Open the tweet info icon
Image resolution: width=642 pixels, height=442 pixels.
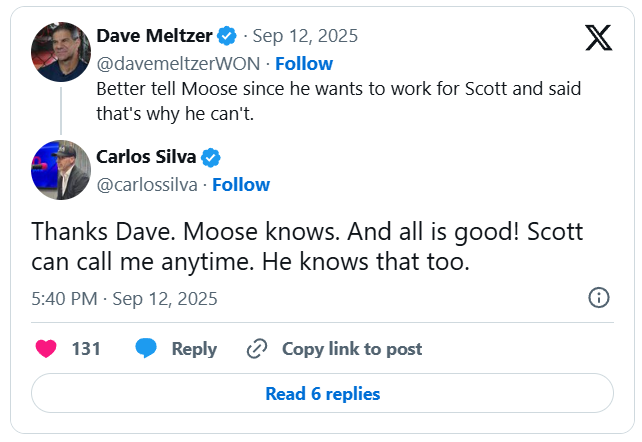tap(599, 298)
